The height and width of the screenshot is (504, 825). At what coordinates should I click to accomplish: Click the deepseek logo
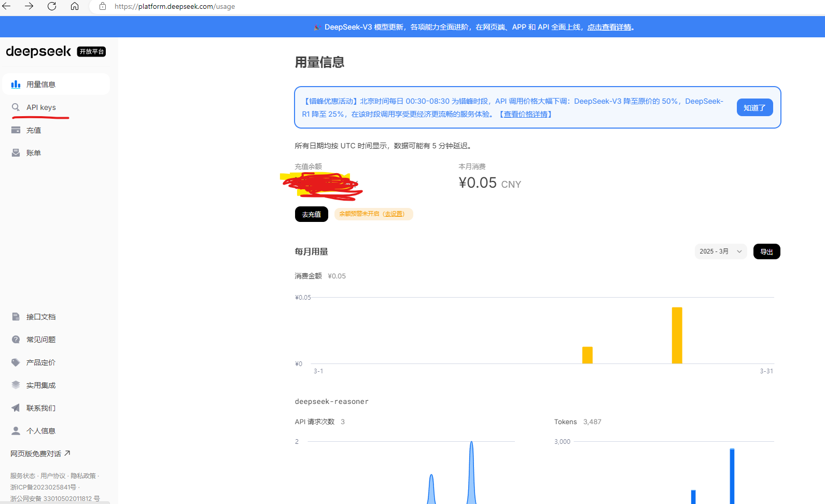click(38, 51)
